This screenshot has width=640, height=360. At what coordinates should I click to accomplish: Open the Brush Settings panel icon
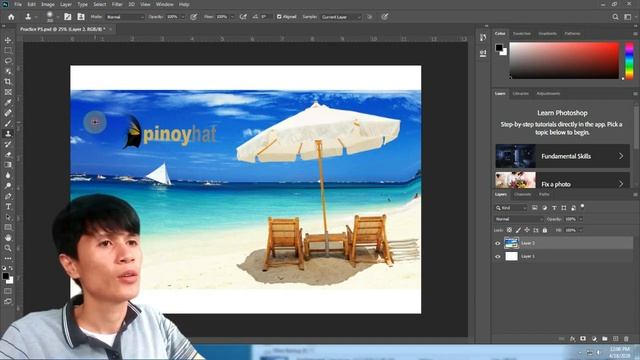click(x=67, y=17)
